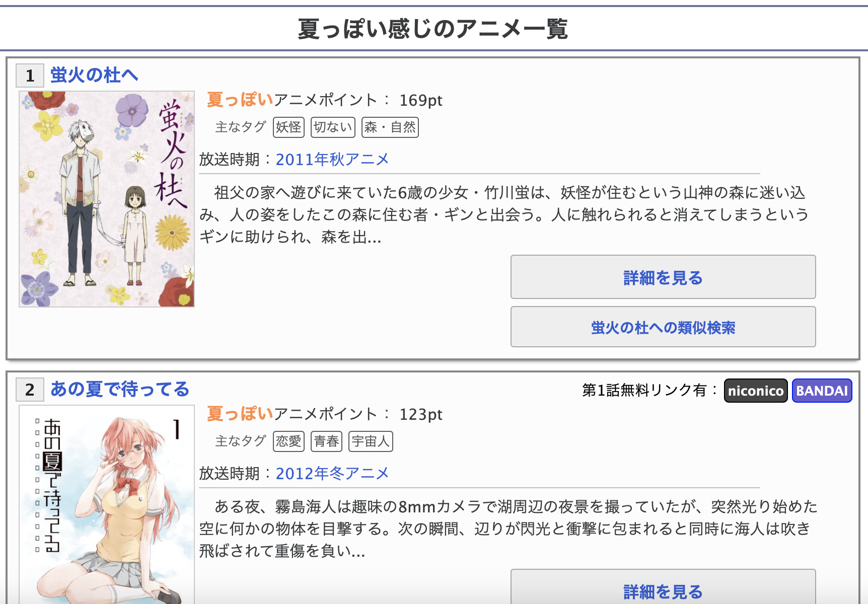Screen dimensions: 868x604
Task: Select the 恋愛 tag
Action: (x=288, y=441)
